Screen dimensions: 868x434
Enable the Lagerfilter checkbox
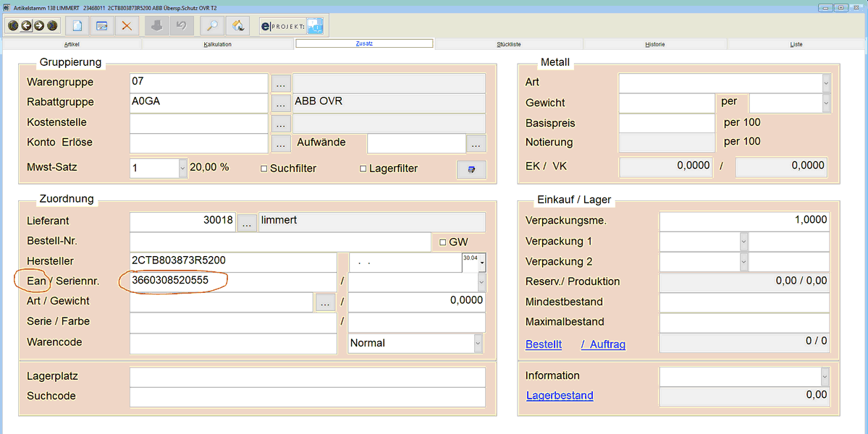(x=363, y=169)
